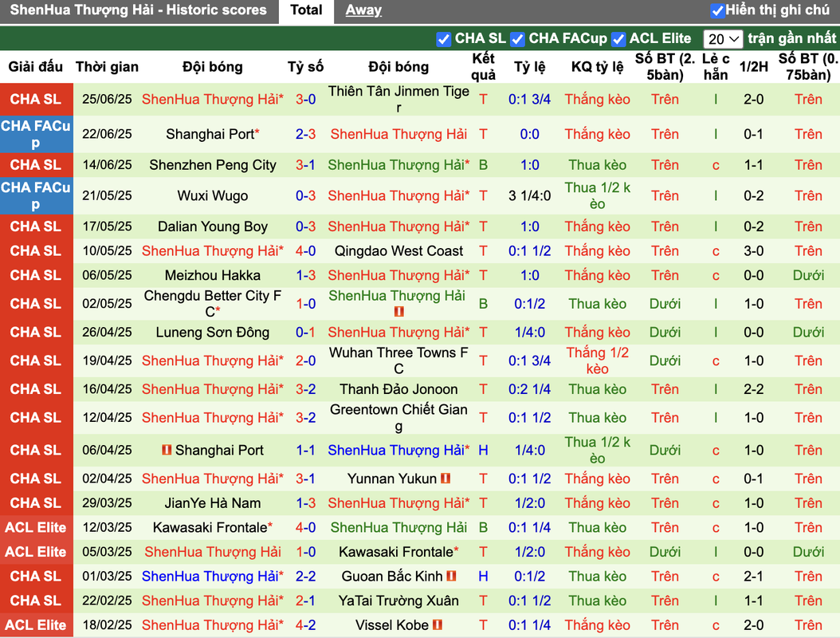This screenshot has height=638, width=840.
Task: Open Dalian Young Boy team link
Action: tap(213, 226)
